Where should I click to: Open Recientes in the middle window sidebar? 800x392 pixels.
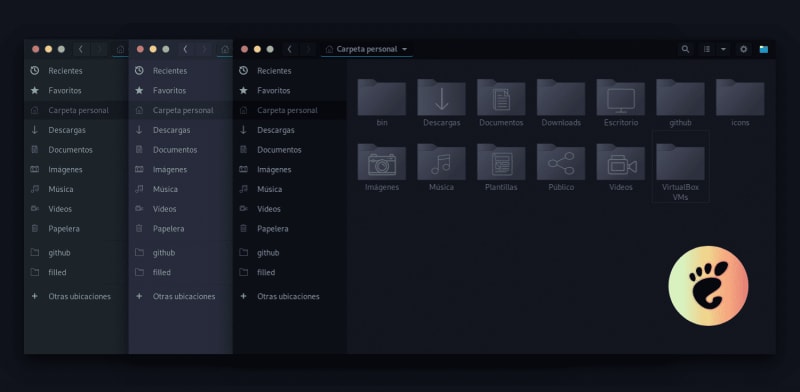(x=181, y=70)
